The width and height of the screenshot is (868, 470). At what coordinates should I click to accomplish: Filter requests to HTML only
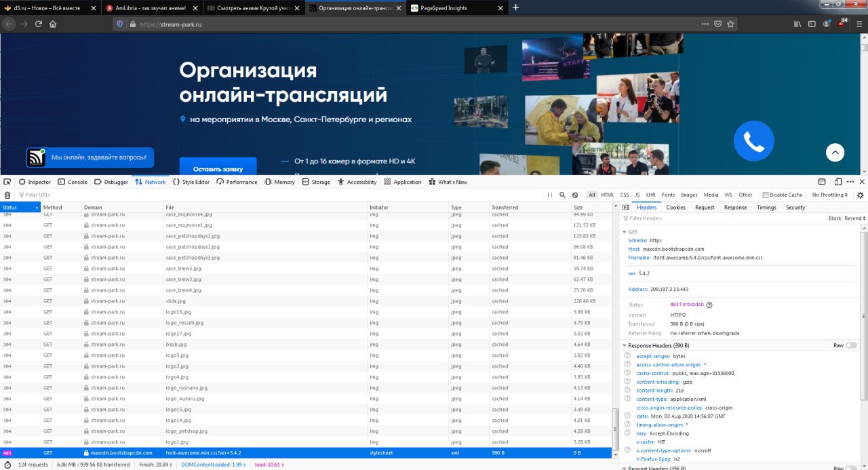pyautogui.click(x=608, y=195)
